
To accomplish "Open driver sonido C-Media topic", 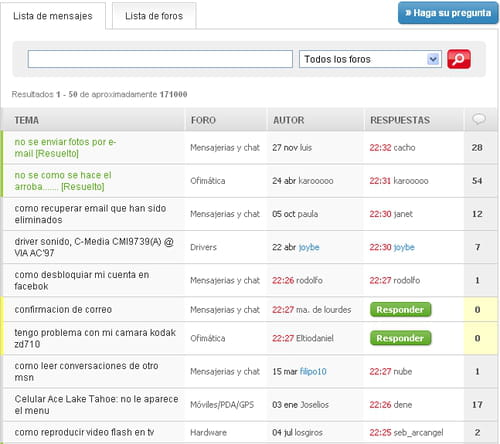I will (94, 247).
